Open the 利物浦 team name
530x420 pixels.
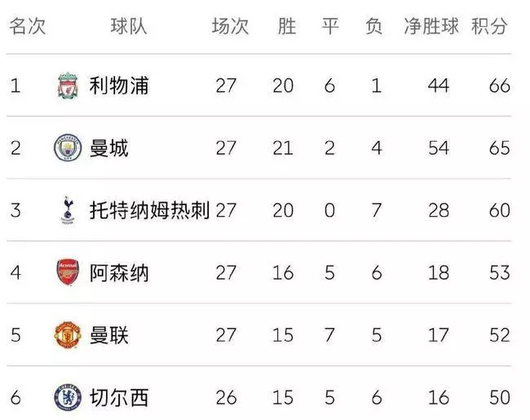point(119,86)
